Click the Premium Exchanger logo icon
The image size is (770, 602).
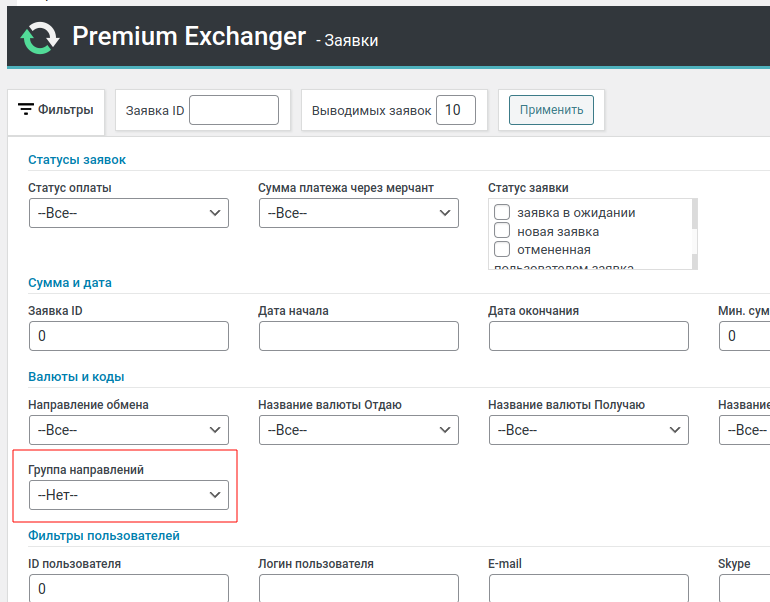click(x=40, y=38)
